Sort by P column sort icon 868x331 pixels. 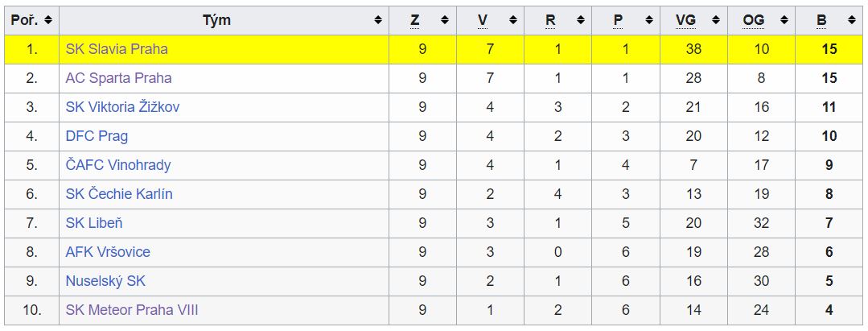648,20
